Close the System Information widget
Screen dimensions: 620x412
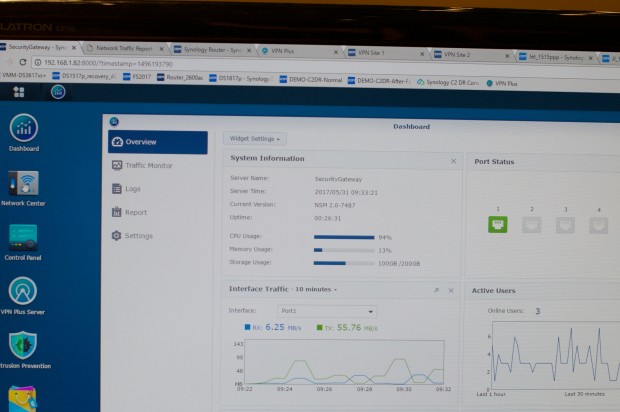tap(452, 160)
